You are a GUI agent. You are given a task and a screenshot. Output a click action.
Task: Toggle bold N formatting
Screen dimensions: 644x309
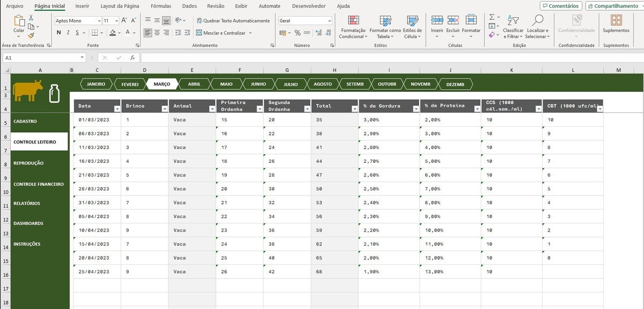[x=59, y=33]
